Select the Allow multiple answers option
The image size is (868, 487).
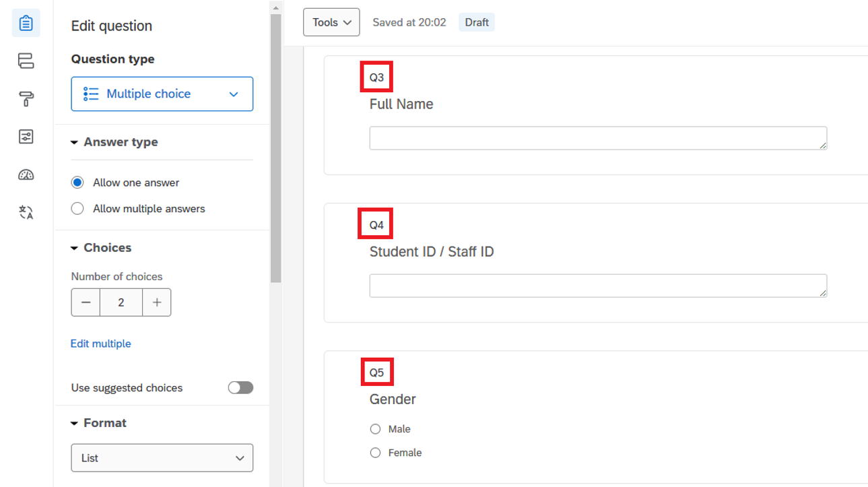coord(77,209)
